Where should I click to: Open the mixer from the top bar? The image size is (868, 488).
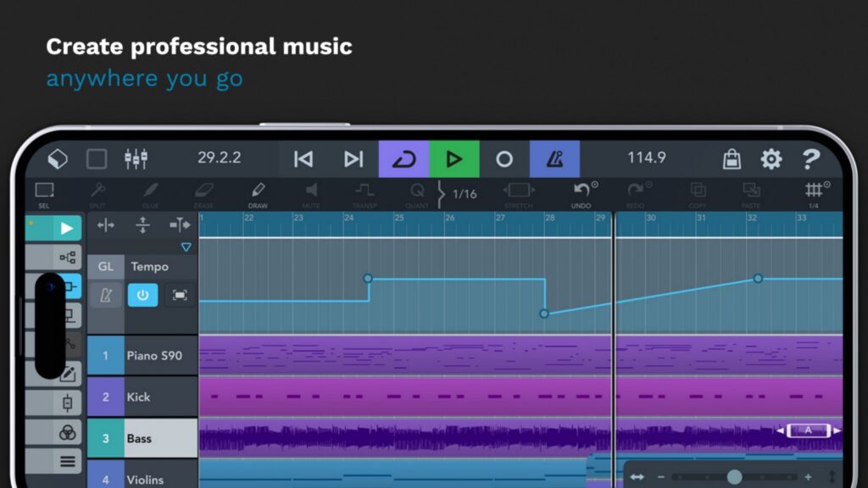click(136, 158)
